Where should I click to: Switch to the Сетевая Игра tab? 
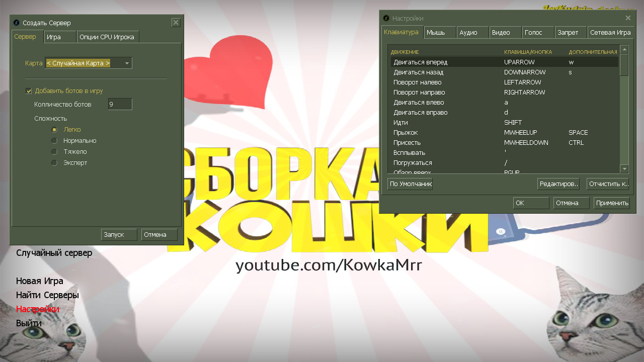(610, 33)
